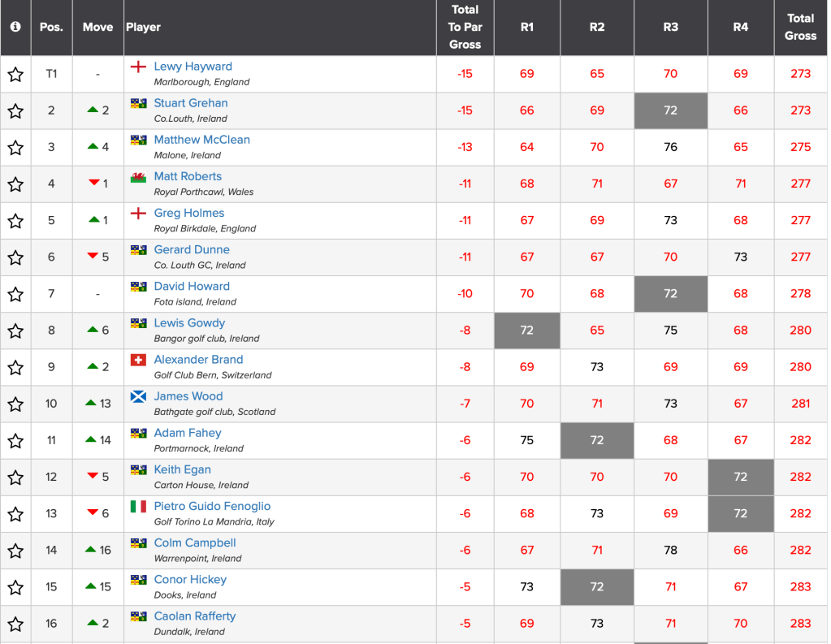Click the R1 column header
Image resolution: width=831 pixels, height=644 pixels.
pyautogui.click(x=527, y=27)
